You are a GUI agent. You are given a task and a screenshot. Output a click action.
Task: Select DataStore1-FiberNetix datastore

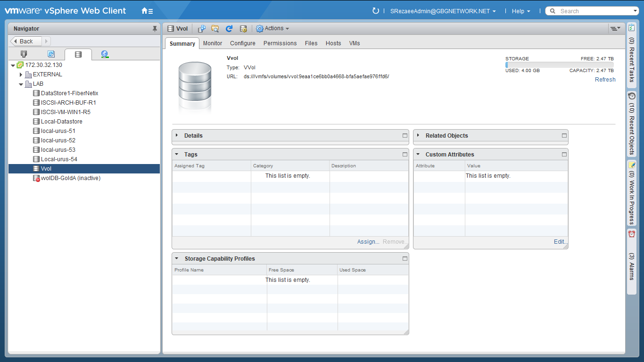click(69, 93)
